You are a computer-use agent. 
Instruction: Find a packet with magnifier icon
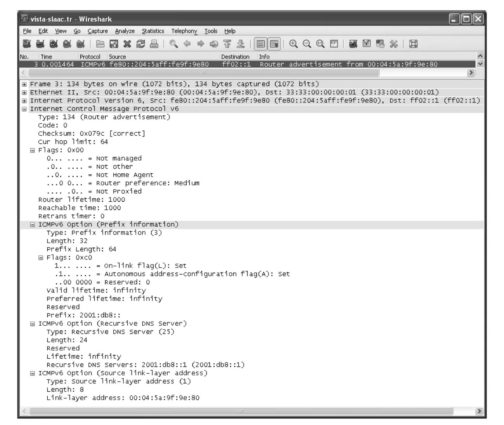pyautogui.click(x=174, y=44)
